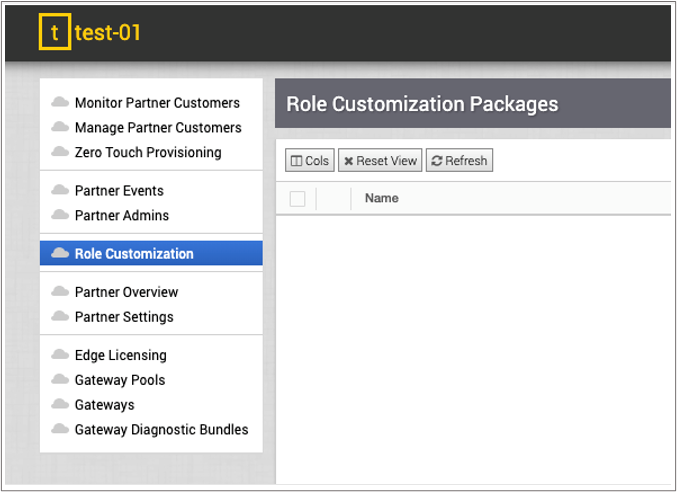Open Partner Overview from sidebar
Viewport: 677px width, 492px height.
coord(126,293)
